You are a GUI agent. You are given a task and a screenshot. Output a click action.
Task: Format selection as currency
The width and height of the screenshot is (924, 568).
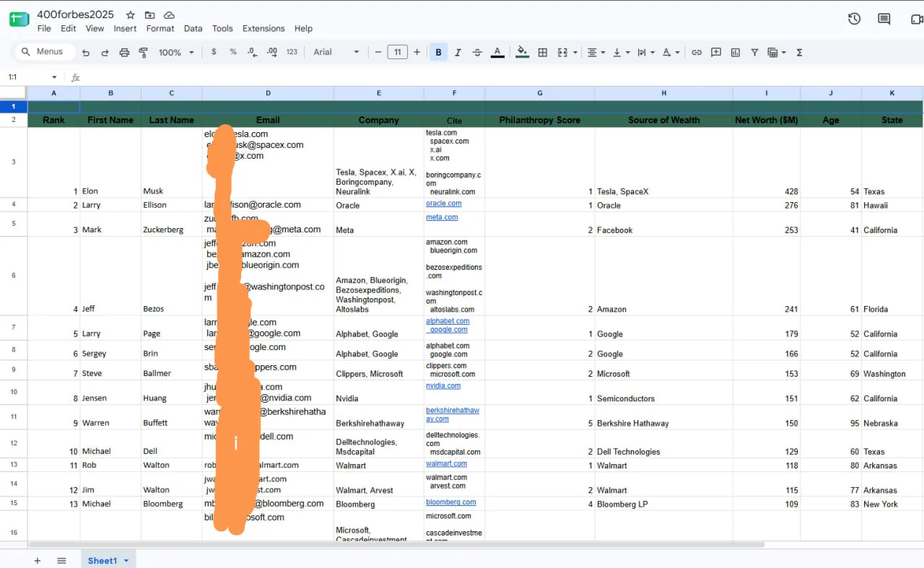tap(214, 52)
